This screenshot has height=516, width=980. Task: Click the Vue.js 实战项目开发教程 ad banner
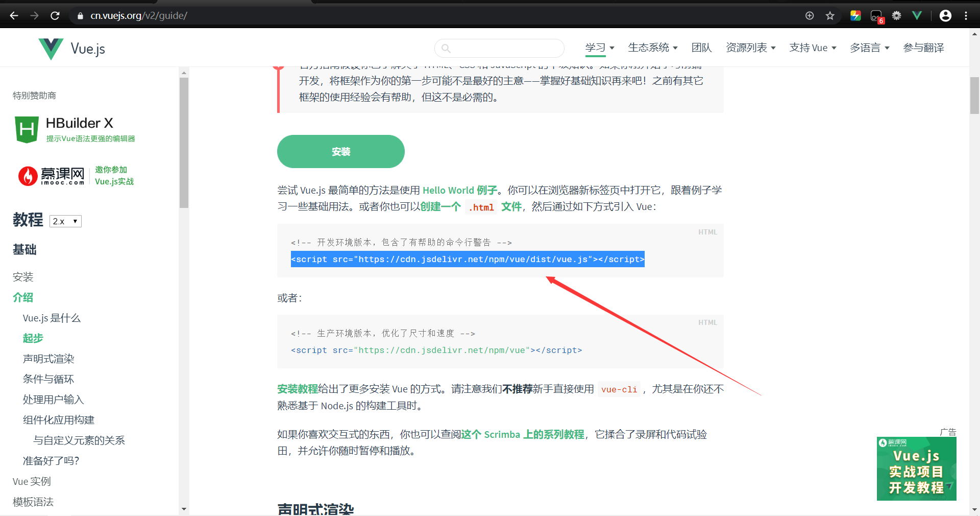(917, 468)
